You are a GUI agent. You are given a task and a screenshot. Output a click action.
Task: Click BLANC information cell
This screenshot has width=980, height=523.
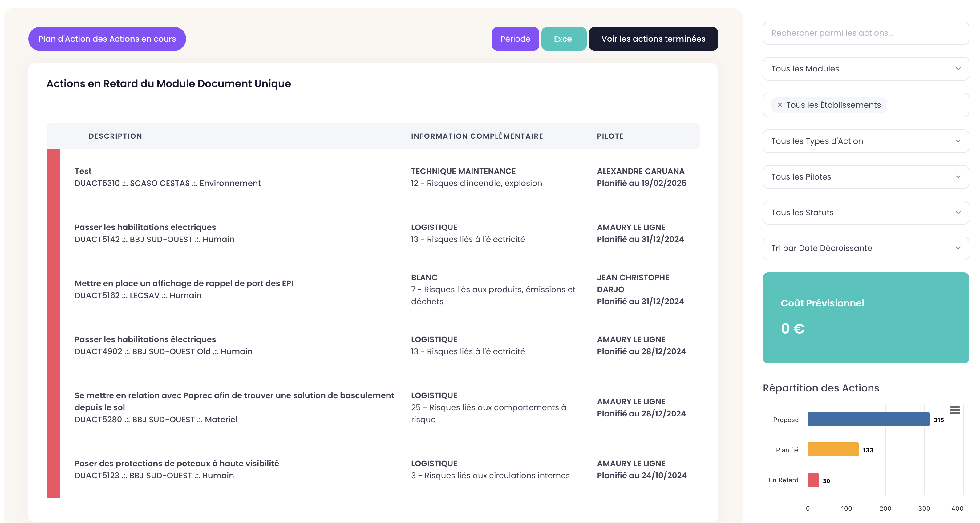pyautogui.click(x=424, y=278)
